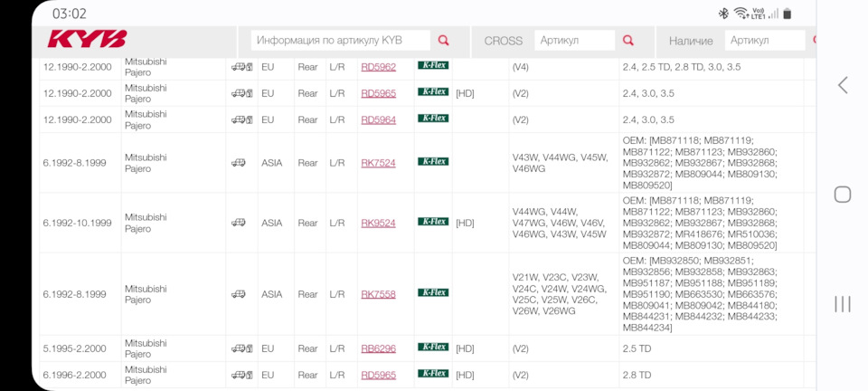Open part link RK7558
The width and height of the screenshot is (868, 391).
pyautogui.click(x=378, y=294)
